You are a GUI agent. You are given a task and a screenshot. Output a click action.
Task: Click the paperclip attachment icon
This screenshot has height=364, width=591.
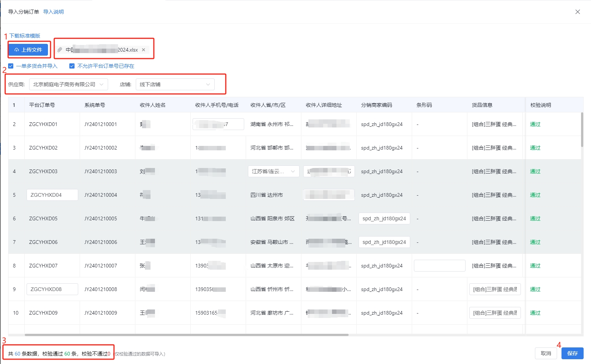click(x=60, y=50)
